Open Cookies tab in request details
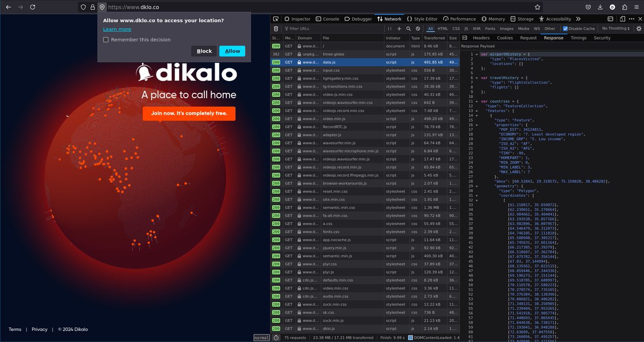This screenshot has width=644, height=342. tap(504, 38)
